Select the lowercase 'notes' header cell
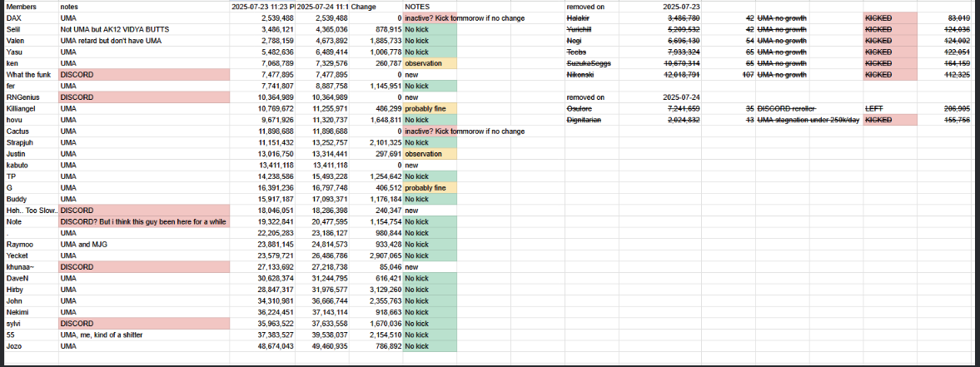 (144, 7)
